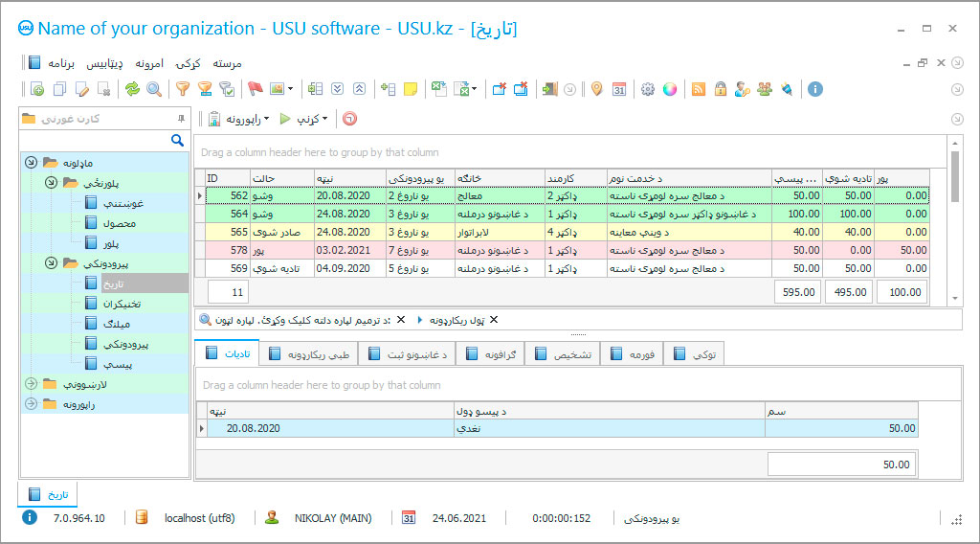Image resolution: width=980 pixels, height=544 pixels.
Task: Select the تخنیکران item in the tree
Action: [x=122, y=304]
